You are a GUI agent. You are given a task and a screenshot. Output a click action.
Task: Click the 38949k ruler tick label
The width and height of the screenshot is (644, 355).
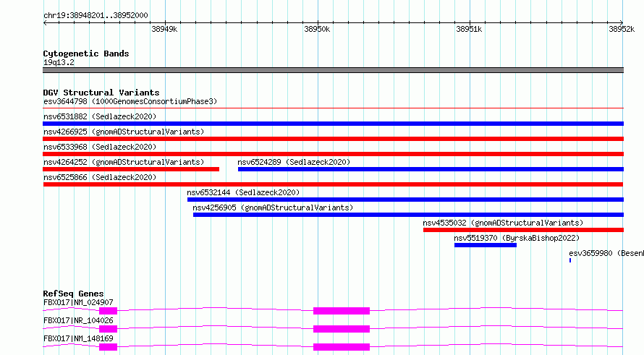164,29
